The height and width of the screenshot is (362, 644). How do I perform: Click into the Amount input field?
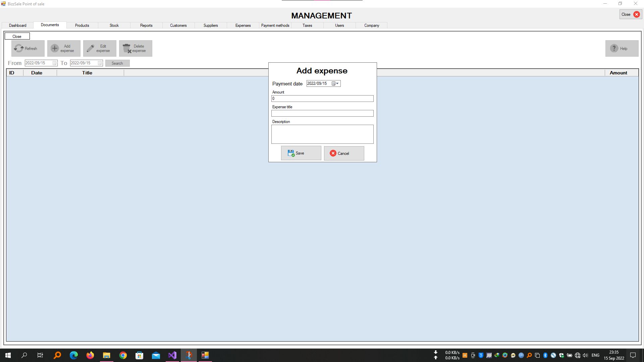tap(322, 99)
